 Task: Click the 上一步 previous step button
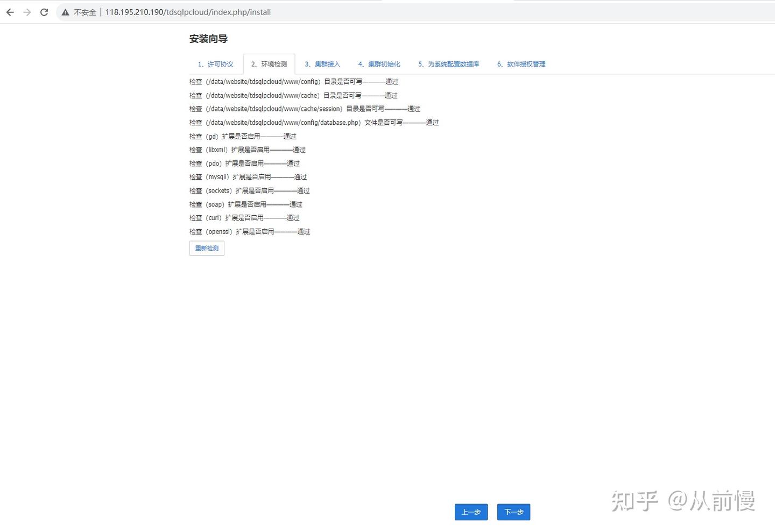pos(470,512)
